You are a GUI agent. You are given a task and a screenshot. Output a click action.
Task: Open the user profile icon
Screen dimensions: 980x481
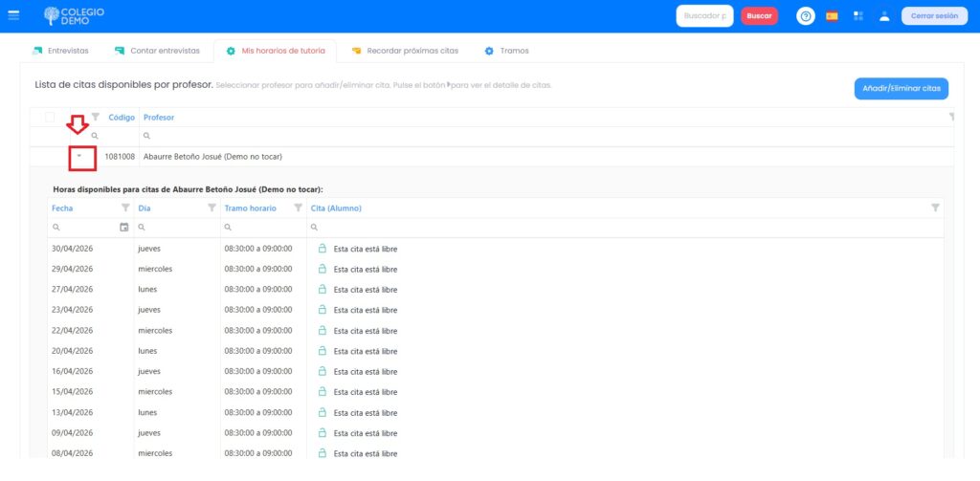pos(884,16)
